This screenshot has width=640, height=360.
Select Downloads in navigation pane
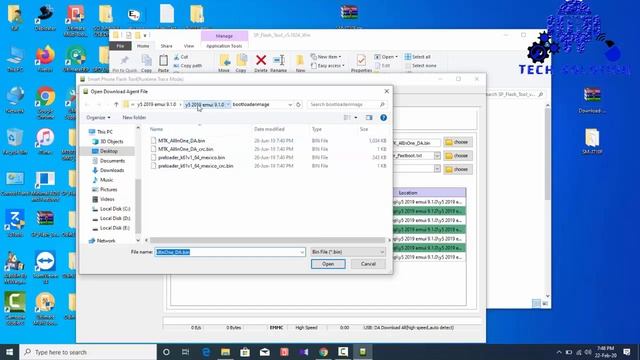coord(112,170)
